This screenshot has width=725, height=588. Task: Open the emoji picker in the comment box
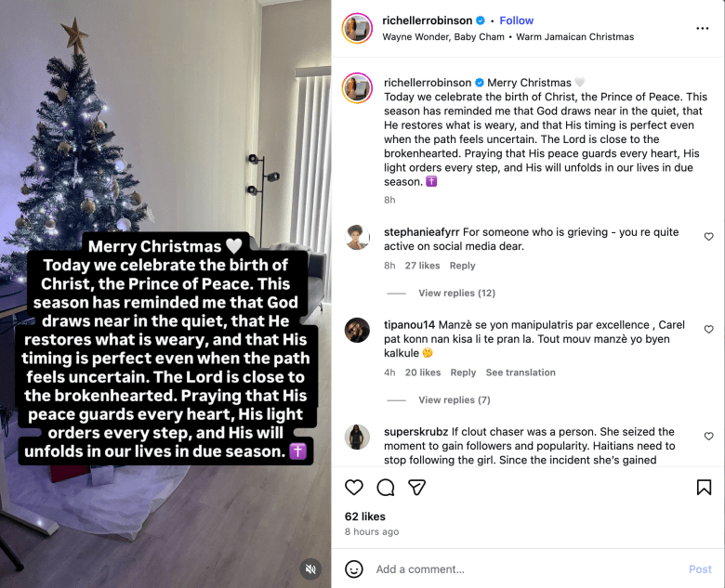pyautogui.click(x=354, y=569)
